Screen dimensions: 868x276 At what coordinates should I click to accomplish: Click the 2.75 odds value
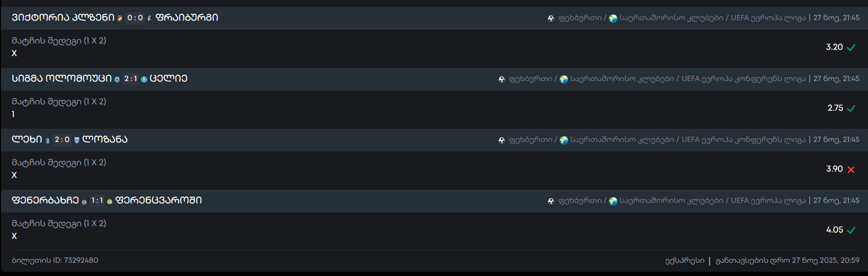835,108
